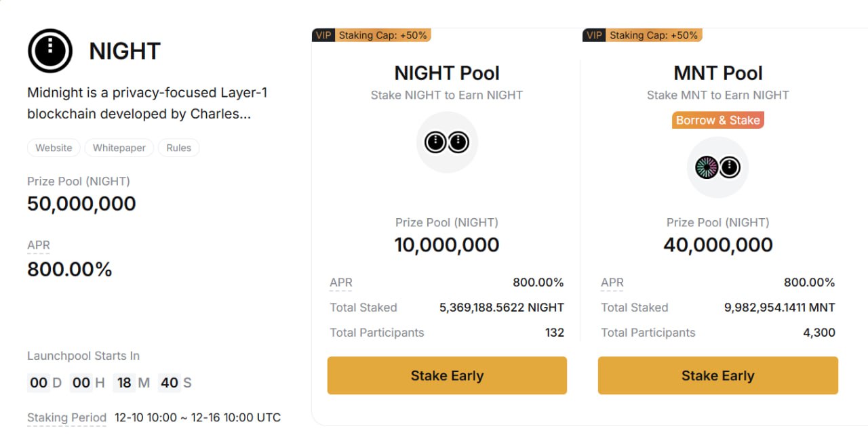Select the Borrow & Stake badge
The width and height of the screenshot is (868, 437).
coord(717,120)
